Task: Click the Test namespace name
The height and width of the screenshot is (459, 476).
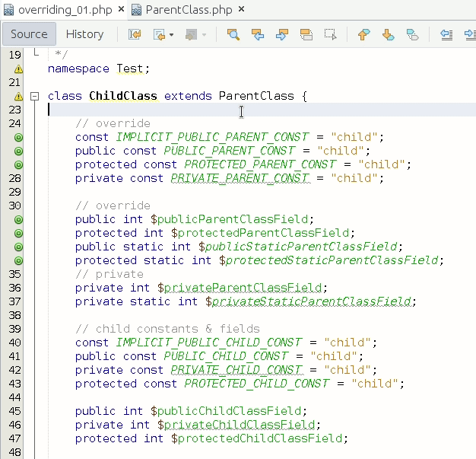Action: (130, 69)
